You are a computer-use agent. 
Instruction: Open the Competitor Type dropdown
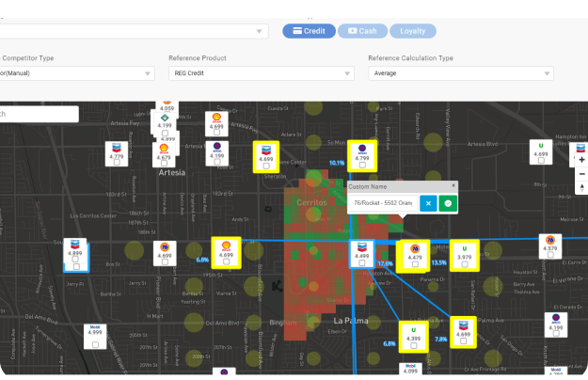click(75, 73)
